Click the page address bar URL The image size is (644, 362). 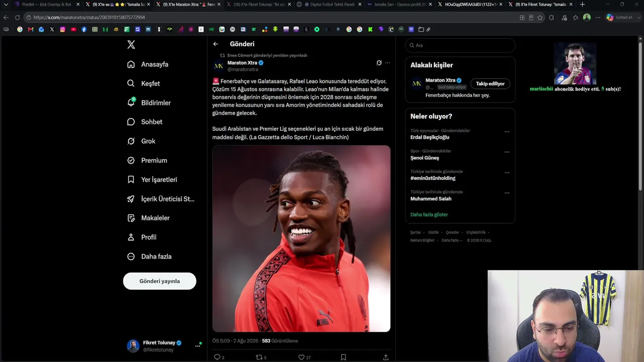tap(90, 17)
